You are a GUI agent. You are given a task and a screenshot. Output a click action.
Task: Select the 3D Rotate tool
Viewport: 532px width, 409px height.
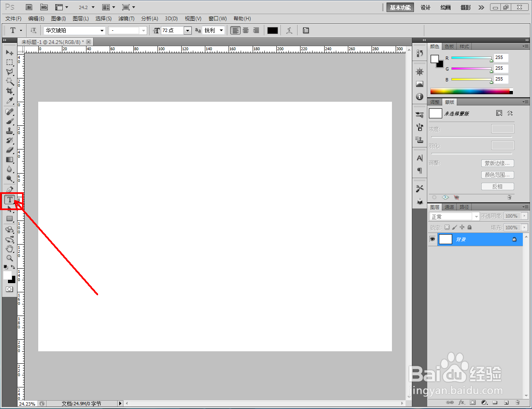10,230
